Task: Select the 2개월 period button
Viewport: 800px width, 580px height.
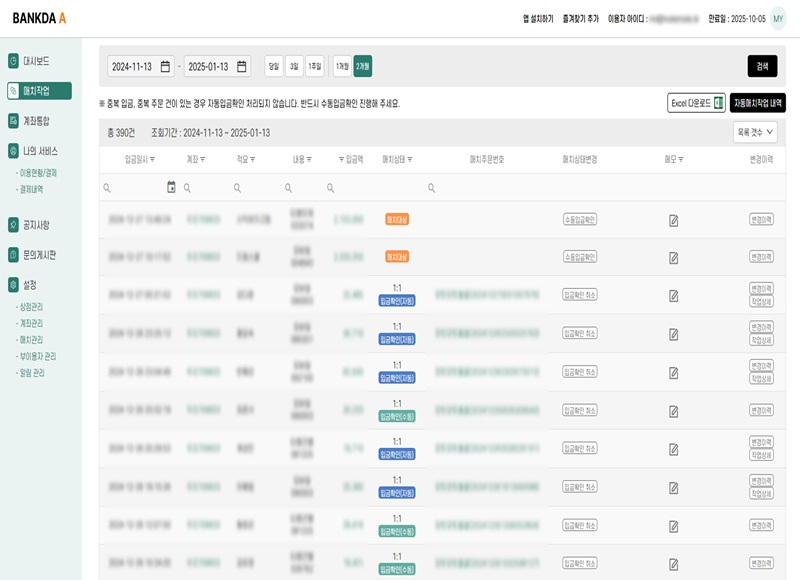Action: [x=363, y=66]
